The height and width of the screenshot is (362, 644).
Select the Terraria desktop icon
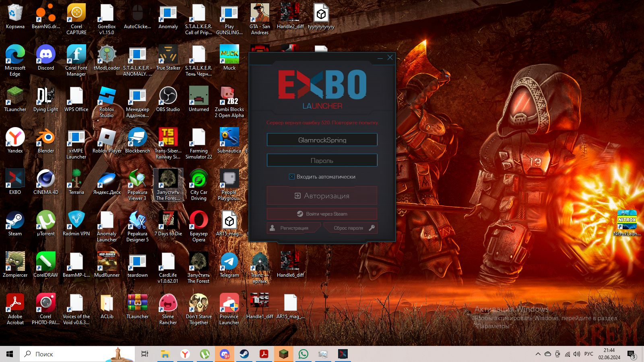coord(76,183)
